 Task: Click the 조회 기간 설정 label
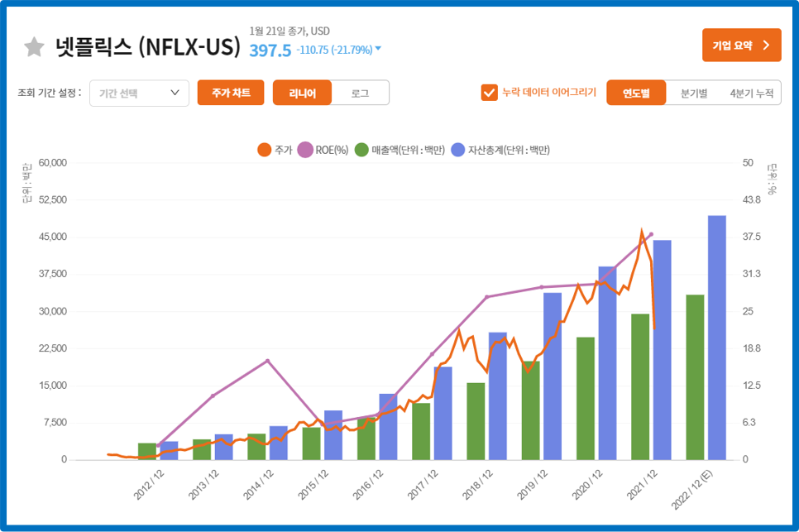coord(50,93)
